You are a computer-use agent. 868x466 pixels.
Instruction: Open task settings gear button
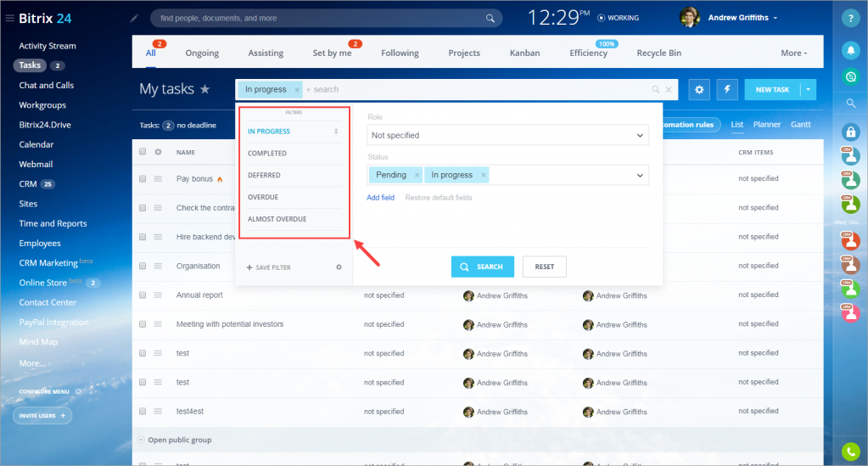(x=699, y=89)
